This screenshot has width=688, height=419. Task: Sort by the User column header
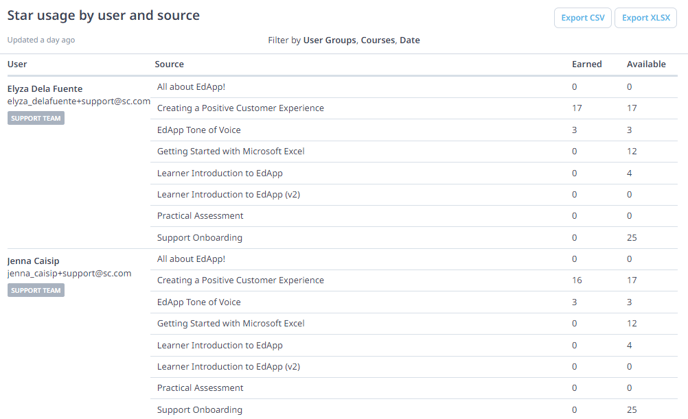click(17, 64)
